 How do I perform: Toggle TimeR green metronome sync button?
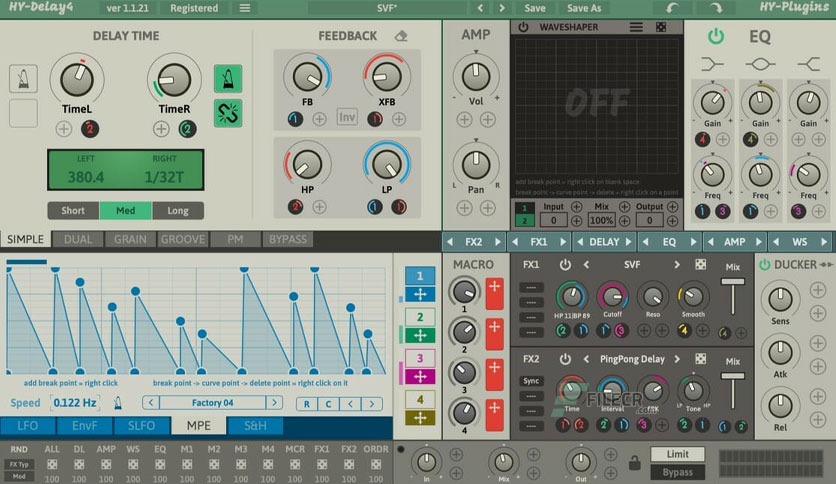[228, 79]
